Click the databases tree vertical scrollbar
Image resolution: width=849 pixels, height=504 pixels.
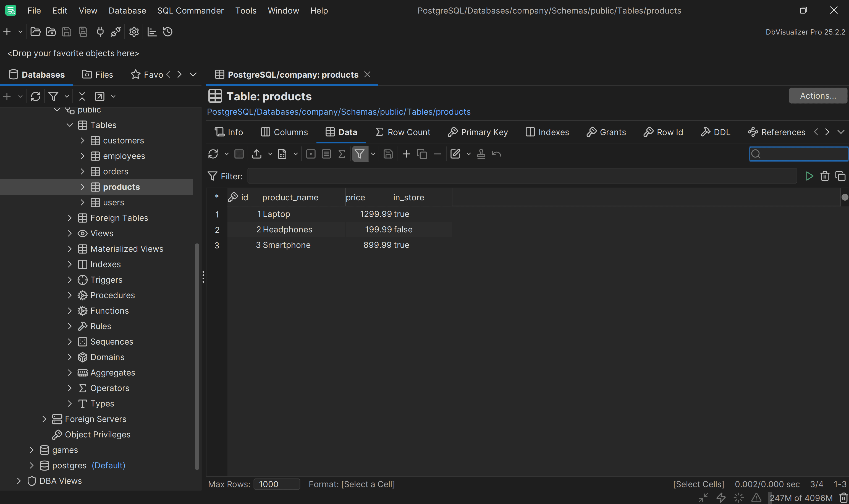[x=196, y=357]
